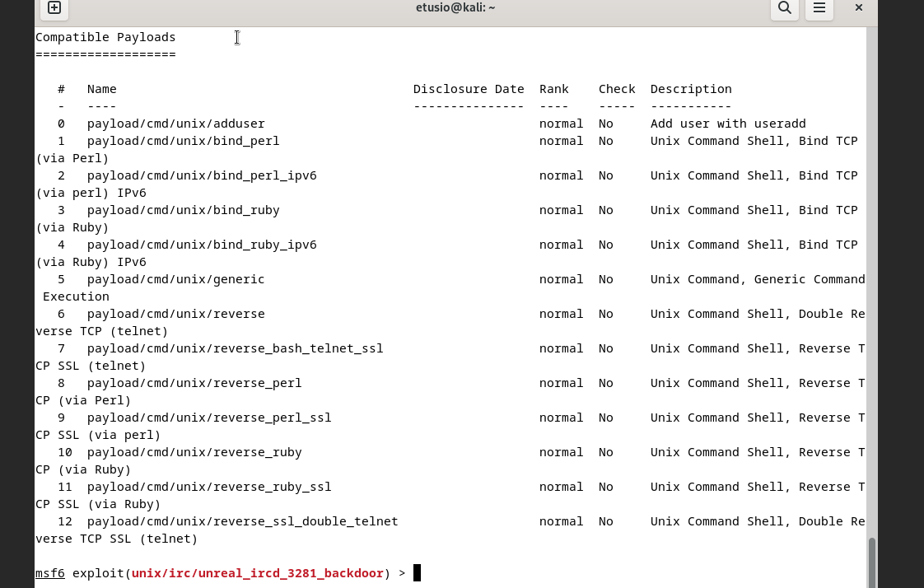
Task: Close the terminal window
Action: click(859, 7)
